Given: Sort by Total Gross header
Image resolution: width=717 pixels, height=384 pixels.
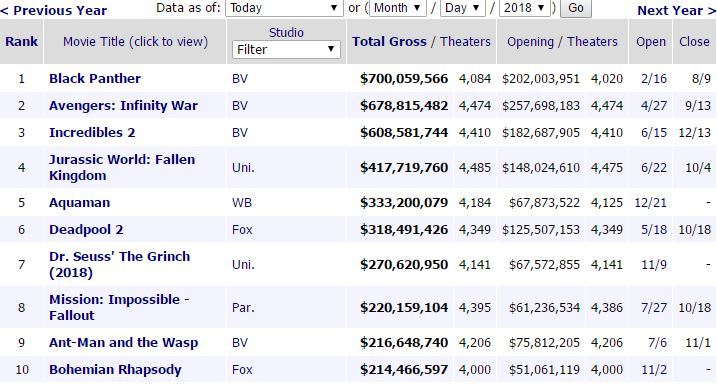Looking at the screenshot, I should (x=389, y=42).
